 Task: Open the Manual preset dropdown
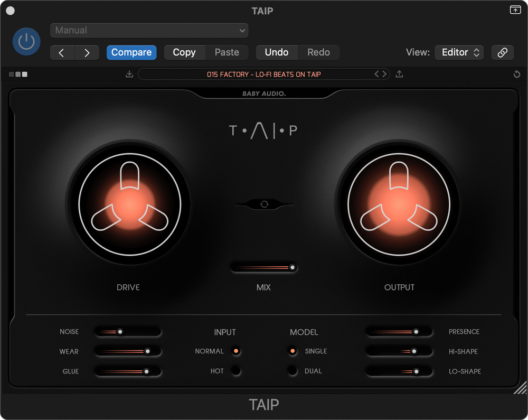149,31
